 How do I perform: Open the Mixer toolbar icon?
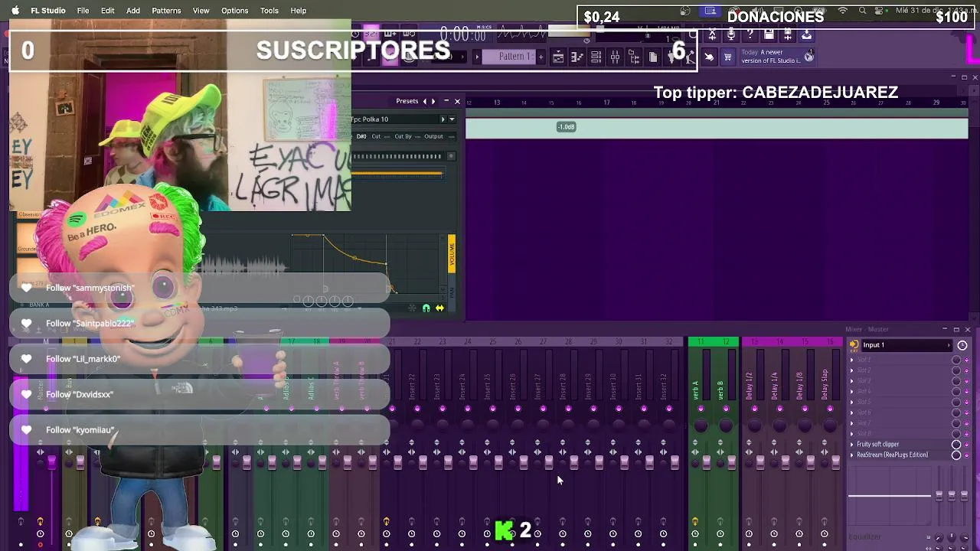pyautogui.click(x=615, y=57)
